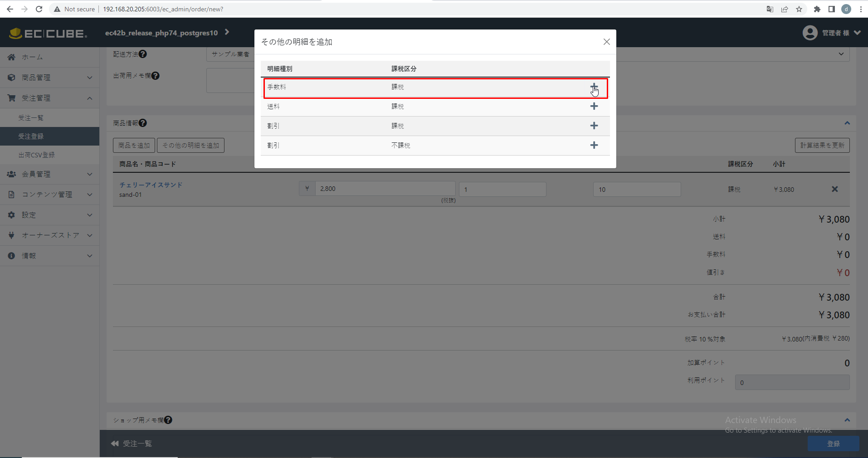Expand the 設定 sidebar menu

point(49,215)
